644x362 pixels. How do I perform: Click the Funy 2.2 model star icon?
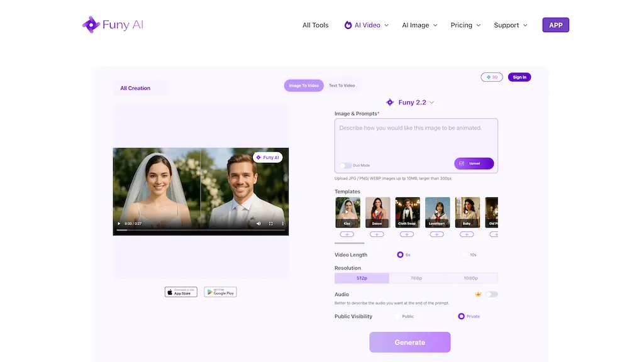pyautogui.click(x=390, y=102)
